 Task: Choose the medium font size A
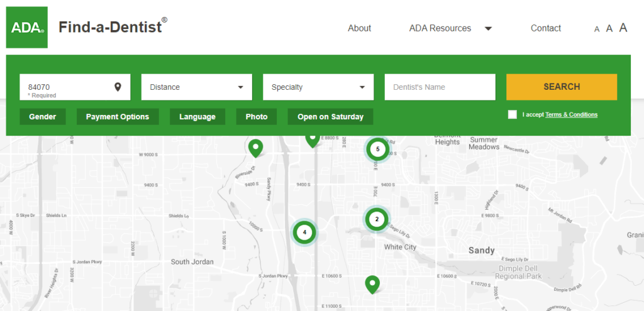tap(609, 28)
